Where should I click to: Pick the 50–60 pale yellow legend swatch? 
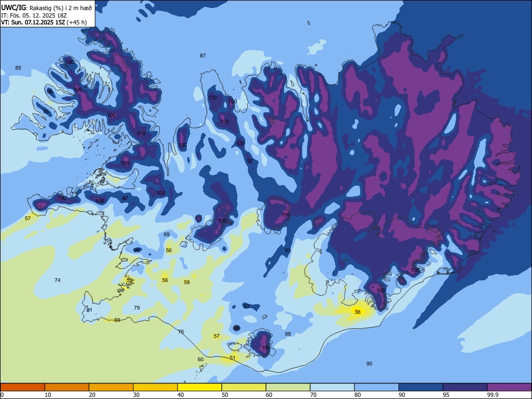pos(244,387)
